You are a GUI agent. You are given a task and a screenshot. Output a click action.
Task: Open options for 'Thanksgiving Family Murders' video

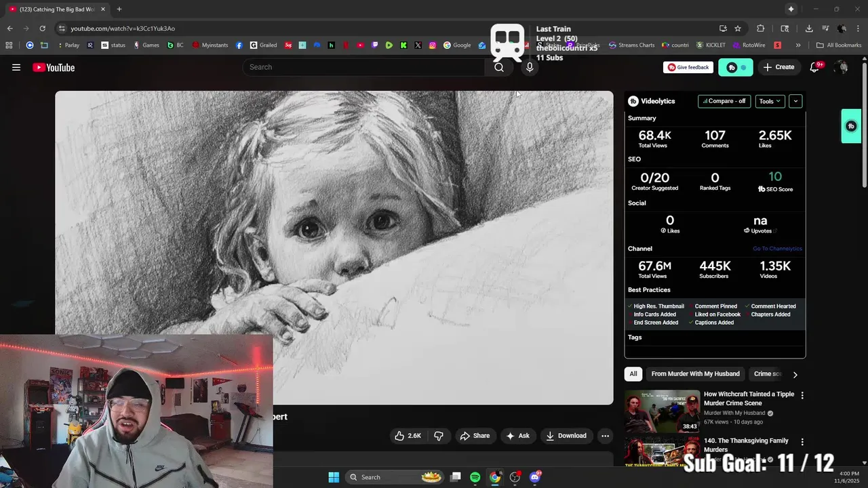[802, 442]
